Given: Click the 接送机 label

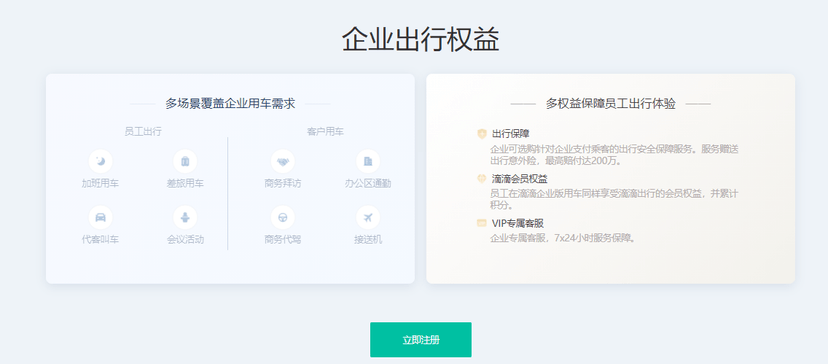Looking at the screenshot, I should 368,240.
